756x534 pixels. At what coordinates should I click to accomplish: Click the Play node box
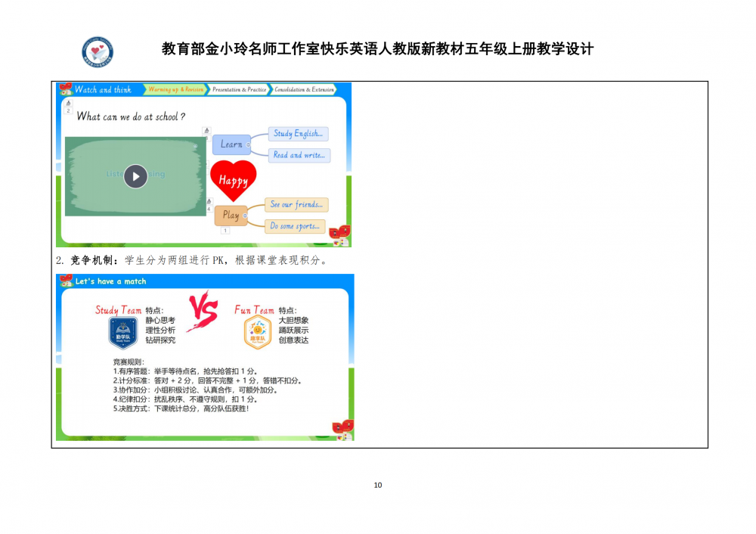(231, 215)
